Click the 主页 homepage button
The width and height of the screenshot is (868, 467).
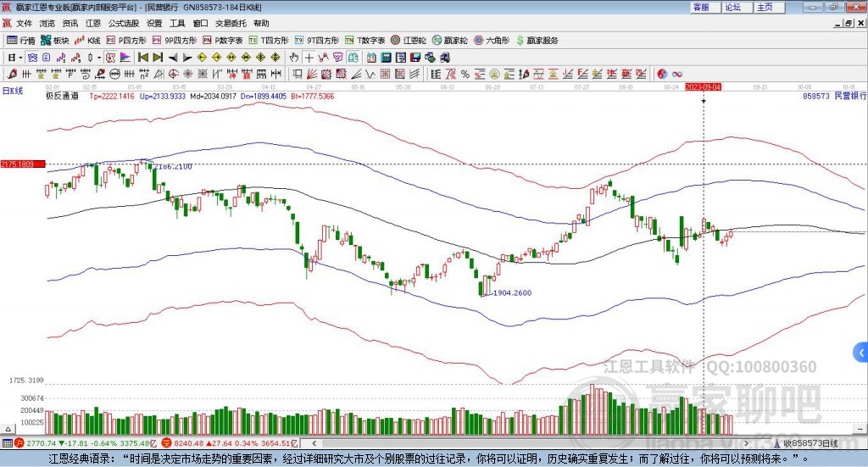[x=770, y=7]
